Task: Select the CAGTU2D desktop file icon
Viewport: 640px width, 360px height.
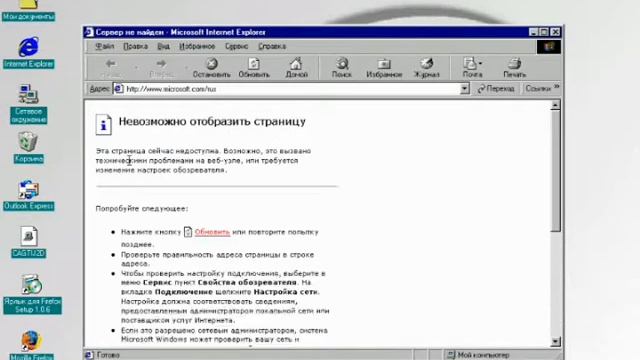Action: (x=29, y=242)
